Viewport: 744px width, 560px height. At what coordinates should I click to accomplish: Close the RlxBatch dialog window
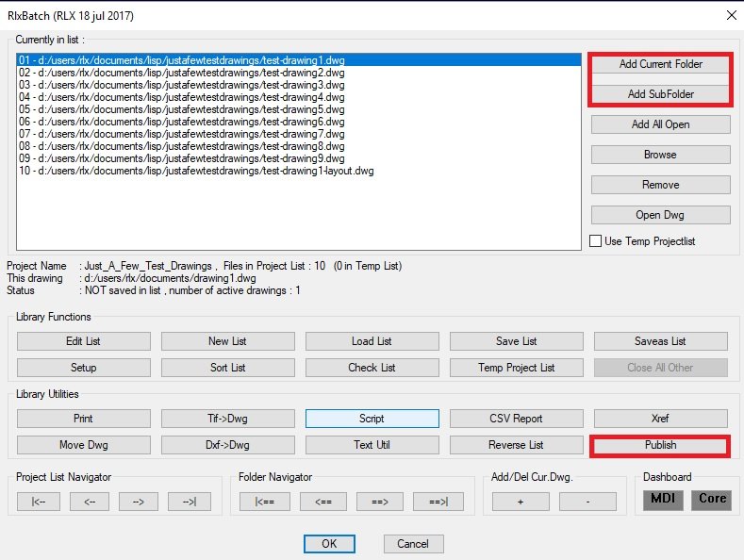coord(732,15)
